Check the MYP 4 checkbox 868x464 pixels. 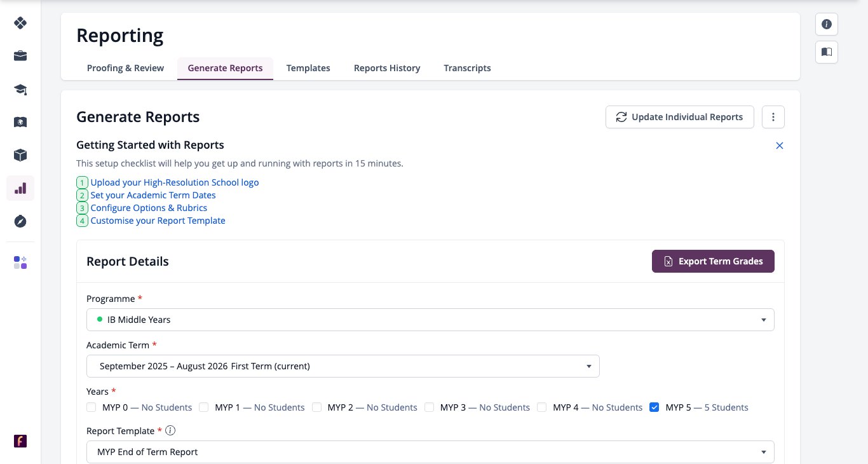542,407
